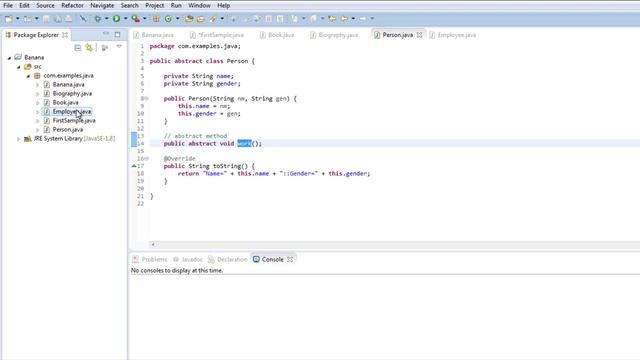Image resolution: width=640 pixels, height=360 pixels.
Task: Click the New Java Package icon
Action: [156, 19]
